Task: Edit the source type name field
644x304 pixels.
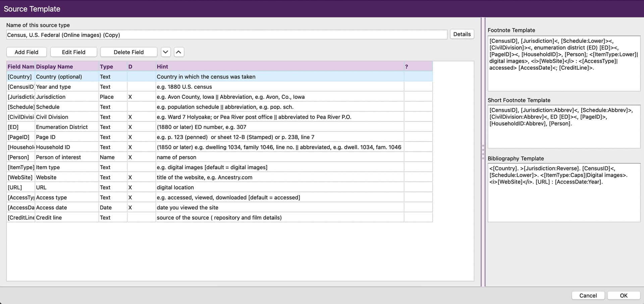Action: pos(227,35)
